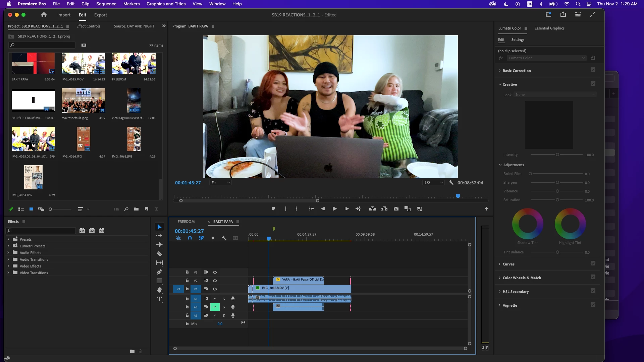Screen dimensions: 644x362
Task: Select the Type tool
Action: [x=159, y=299]
